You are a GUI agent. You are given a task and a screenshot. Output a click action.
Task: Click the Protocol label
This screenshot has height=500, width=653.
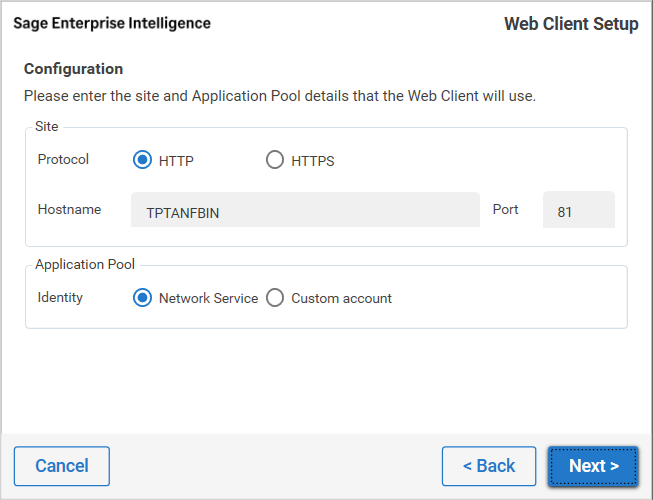[63, 160]
